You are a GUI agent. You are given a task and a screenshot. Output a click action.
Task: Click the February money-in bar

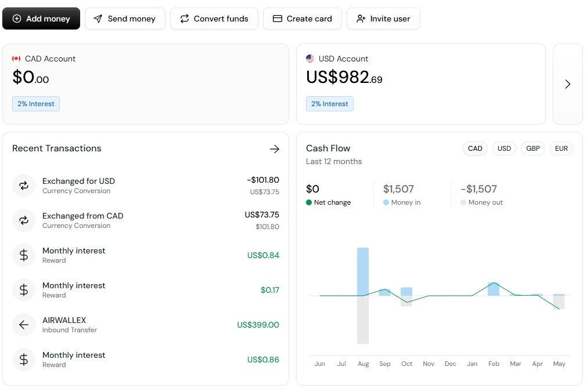pyautogui.click(x=494, y=289)
